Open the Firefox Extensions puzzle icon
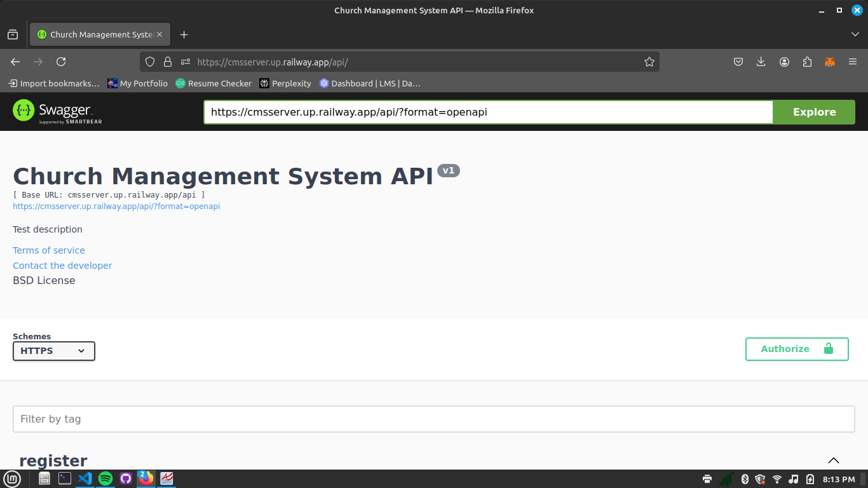The image size is (868, 488). pos(807,62)
